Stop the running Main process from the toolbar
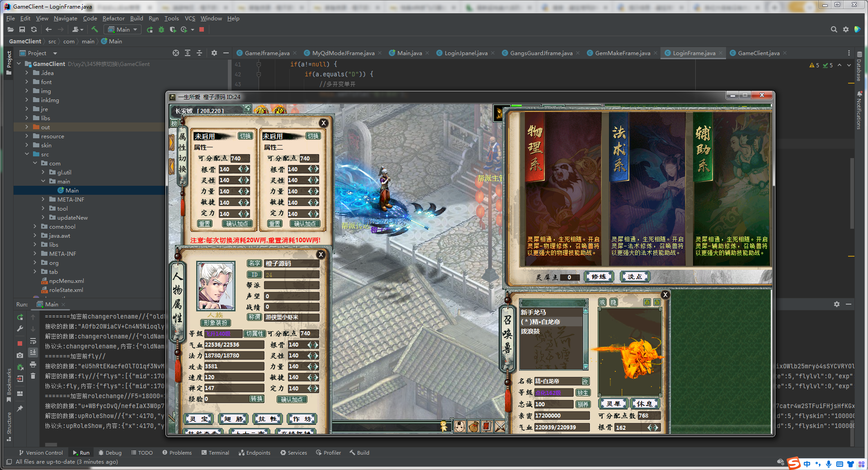 (x=202, y=29)
